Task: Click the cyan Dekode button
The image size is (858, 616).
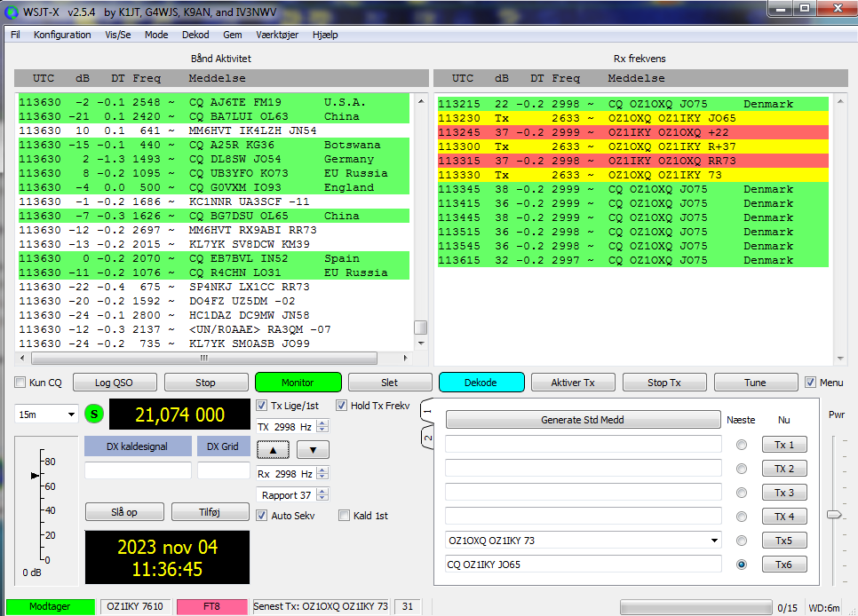Action: point(481,383)
